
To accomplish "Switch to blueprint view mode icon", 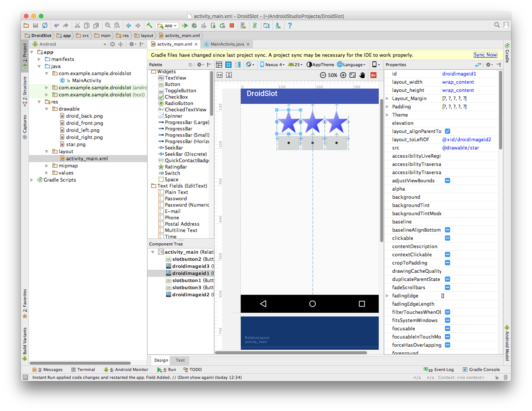I will coord(228,65).
